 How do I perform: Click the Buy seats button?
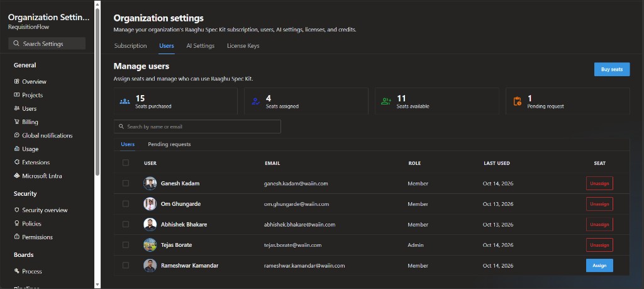coord(612,69)
